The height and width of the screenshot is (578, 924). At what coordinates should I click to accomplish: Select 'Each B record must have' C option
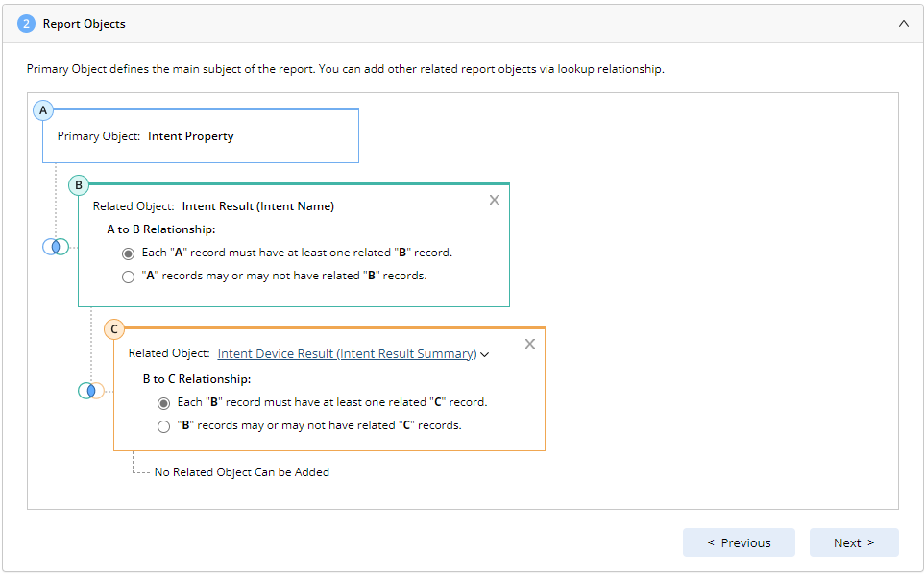[x=164, y=403]
